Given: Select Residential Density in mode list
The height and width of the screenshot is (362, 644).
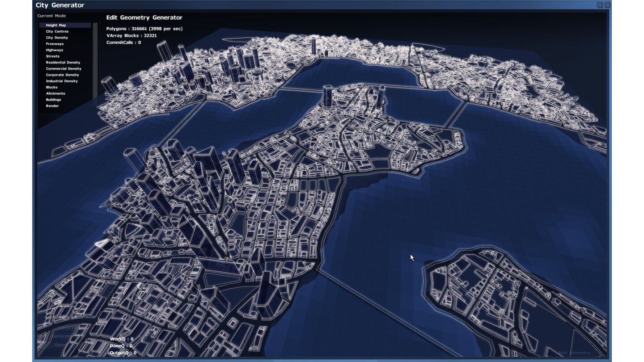Looking at the screenshot, I should (x=63, y=63).
